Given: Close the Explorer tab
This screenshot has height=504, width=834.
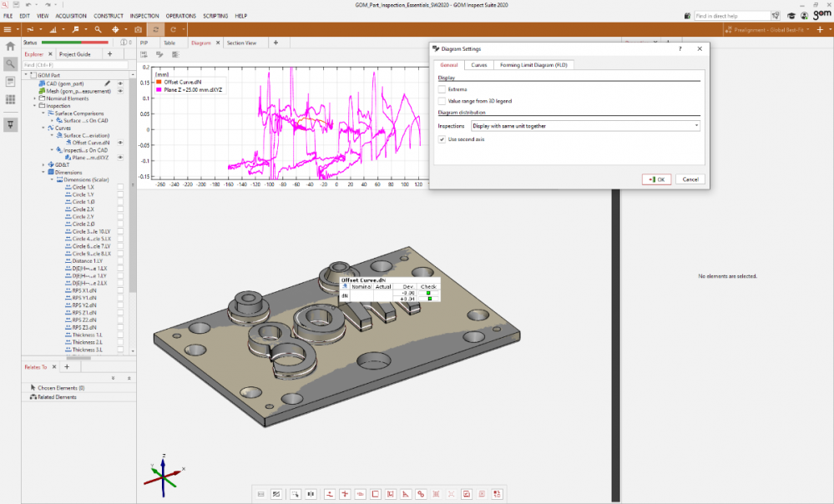Looking at the screenshot, I should pos(51,54).
